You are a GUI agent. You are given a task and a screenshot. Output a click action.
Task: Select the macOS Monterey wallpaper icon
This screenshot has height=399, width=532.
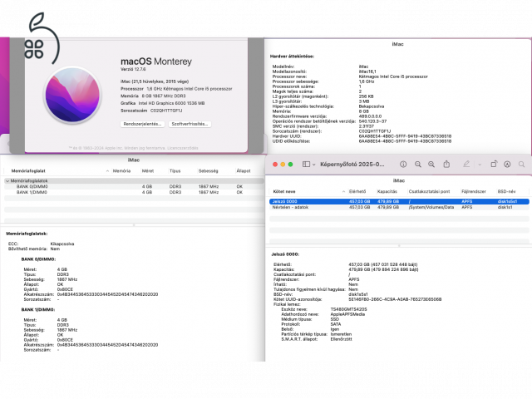pos(72,95)
